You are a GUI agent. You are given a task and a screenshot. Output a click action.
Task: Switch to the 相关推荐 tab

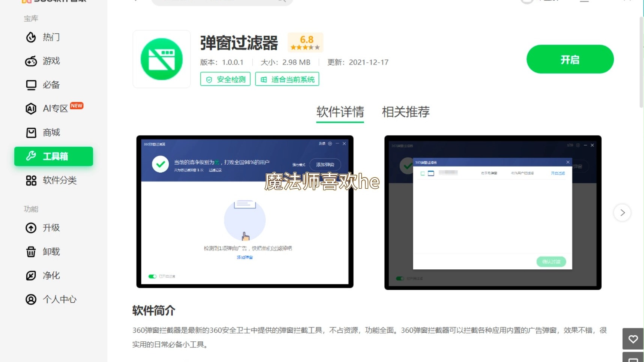406,112
